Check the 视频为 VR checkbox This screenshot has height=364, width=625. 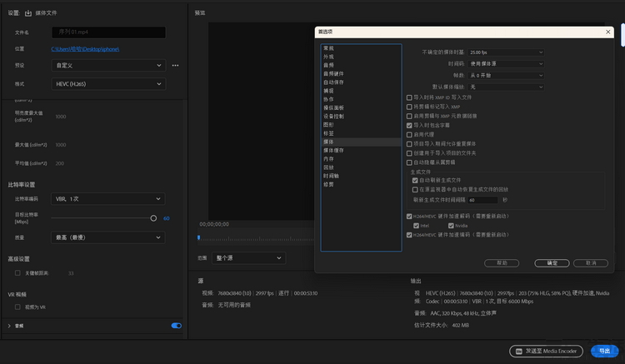(x=18, y=307)
